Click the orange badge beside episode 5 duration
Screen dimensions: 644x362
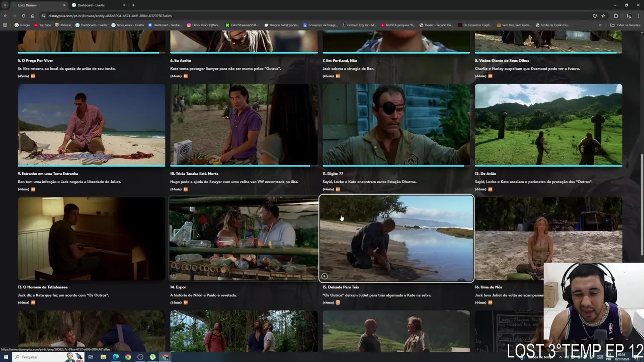[x=33, y=76]
